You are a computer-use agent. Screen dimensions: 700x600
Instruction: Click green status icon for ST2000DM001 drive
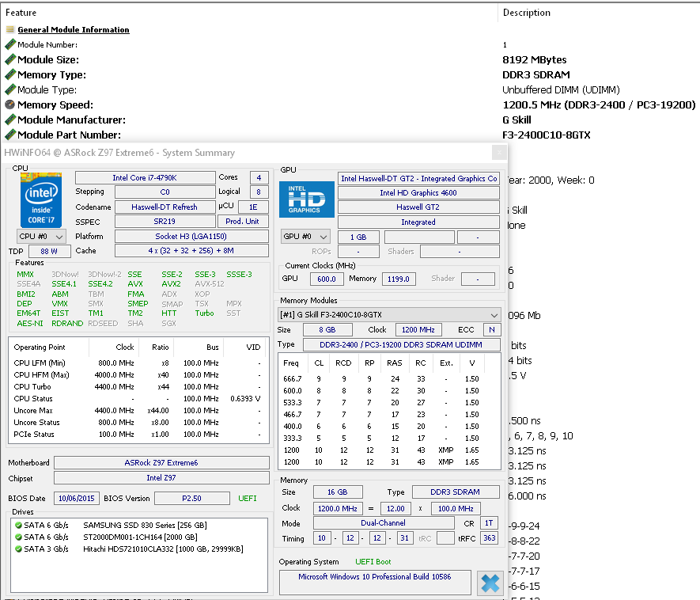[18, 537]
